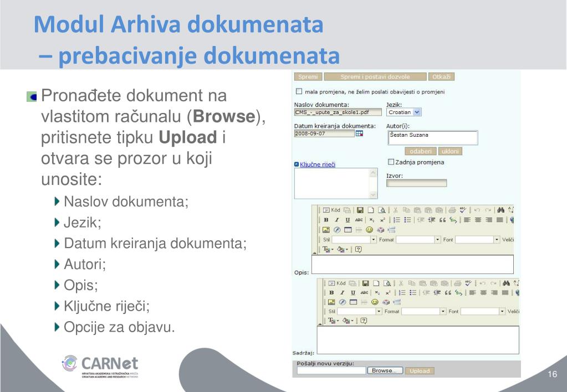The image size is (567, 392).
Task: Check the 'mala promjena' checkbox
Action: pos(299,91)
